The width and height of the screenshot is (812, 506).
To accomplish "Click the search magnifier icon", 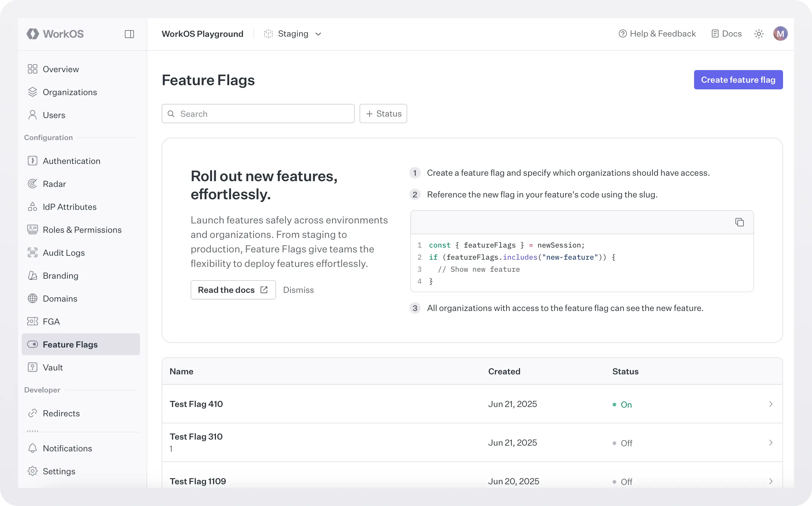I will pos(171,114).
